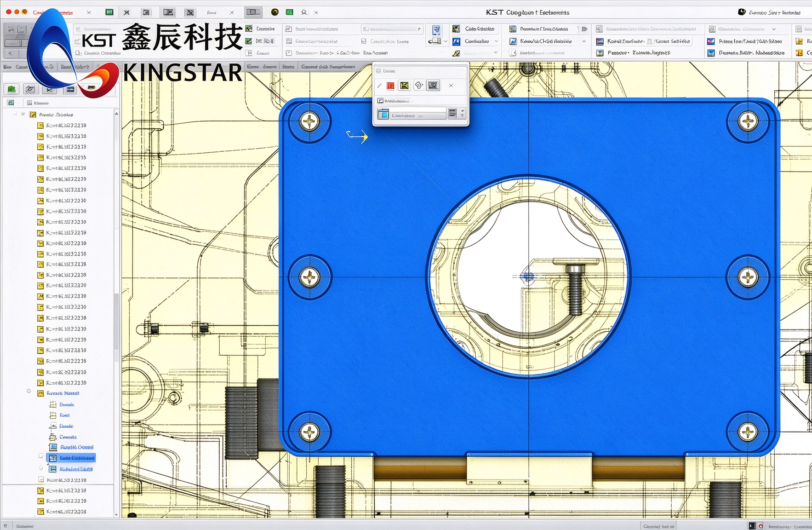812x530 pixels.
Task: Toggle the checkbox beside the highlighted tree item
Action: (40, 456)
